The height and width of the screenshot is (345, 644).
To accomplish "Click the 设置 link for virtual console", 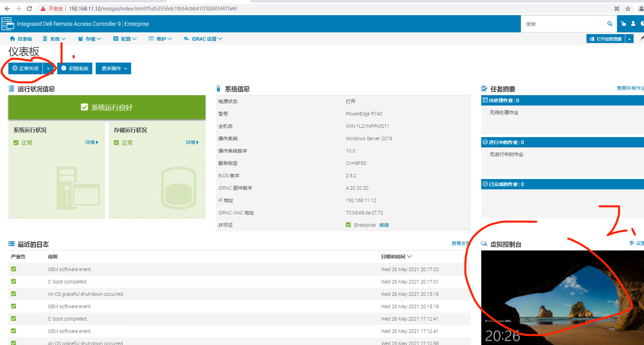I will pos(640,243).
